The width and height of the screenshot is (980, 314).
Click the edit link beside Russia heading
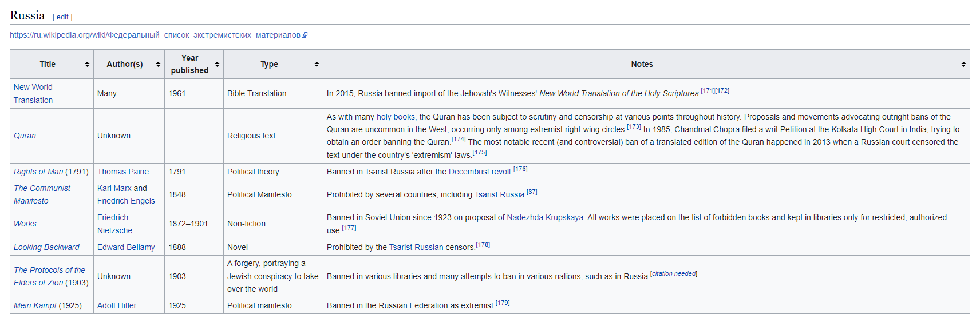click(62, 17)
